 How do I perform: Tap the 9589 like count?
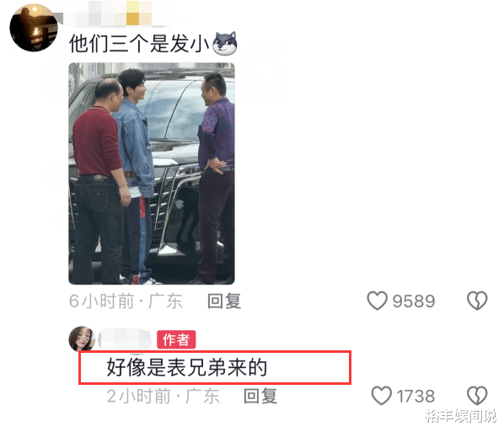point(414,301)
